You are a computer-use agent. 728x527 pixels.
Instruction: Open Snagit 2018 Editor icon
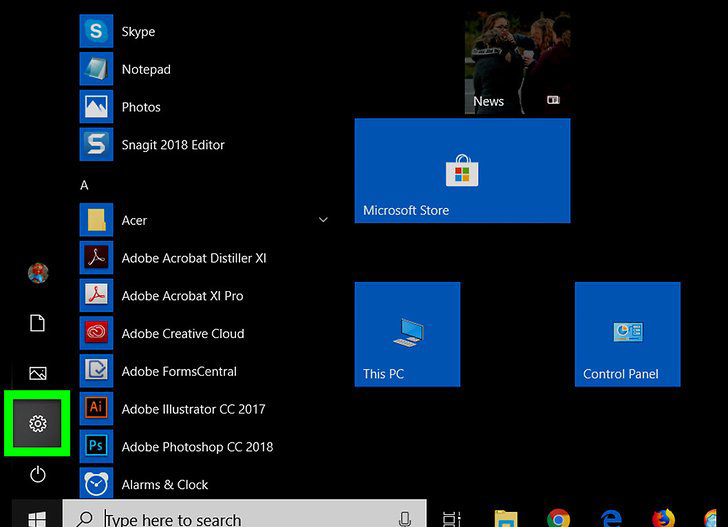coord(96,144)
